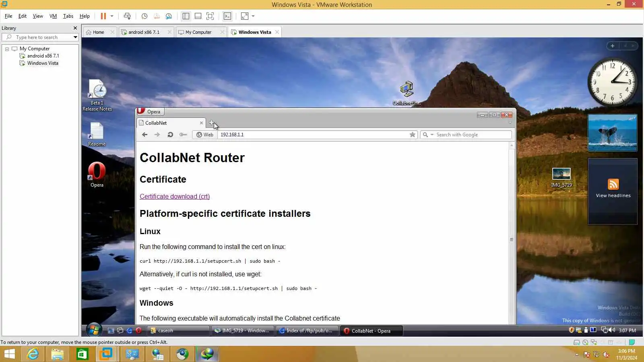Click the Library search field

pyautogui.click(x=40, y=37)
